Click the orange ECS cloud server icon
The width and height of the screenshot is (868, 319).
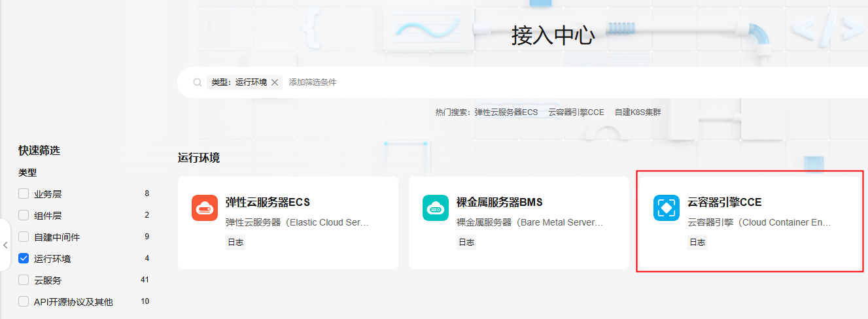pyautogui.click(x=205, y=208)
